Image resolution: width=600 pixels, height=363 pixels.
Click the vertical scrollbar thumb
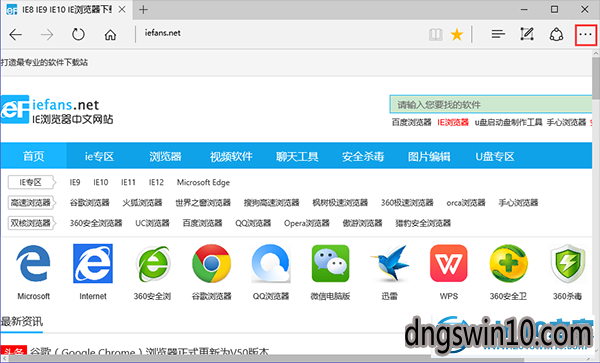click(x=596, y=78)
